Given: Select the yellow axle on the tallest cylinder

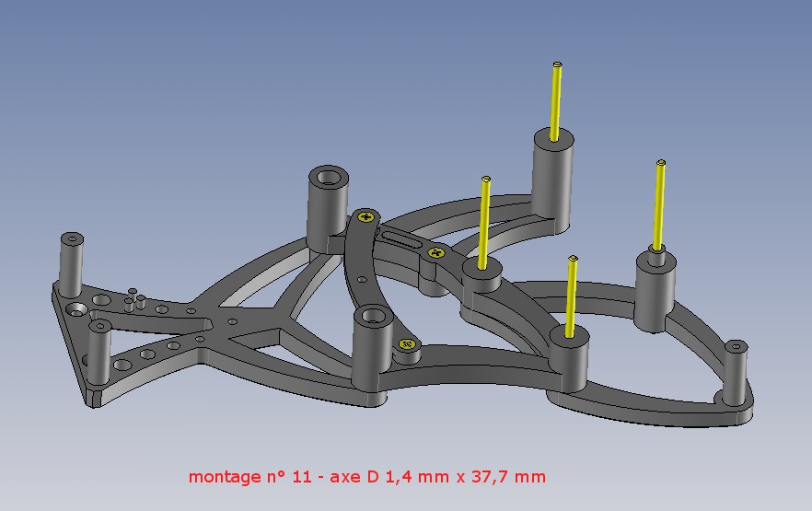Looking at the screenshot, I should coord(556,101).
